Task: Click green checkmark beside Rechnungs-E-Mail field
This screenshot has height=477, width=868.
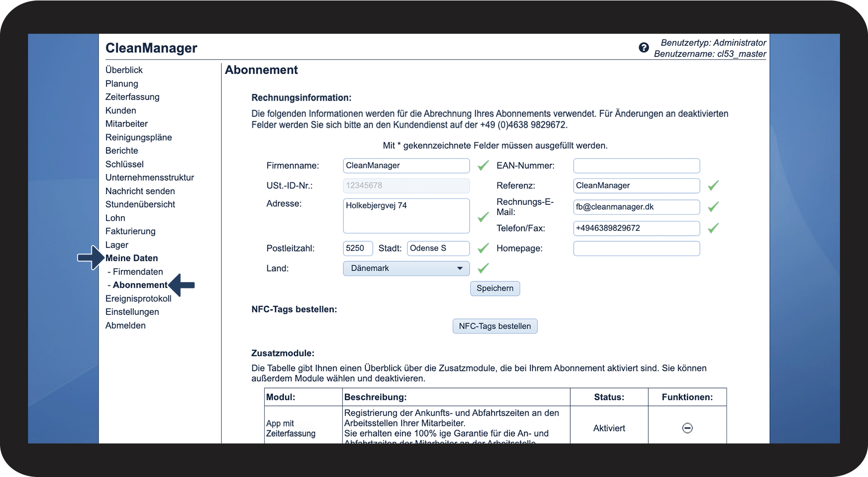Action: (x=713, y=207)
